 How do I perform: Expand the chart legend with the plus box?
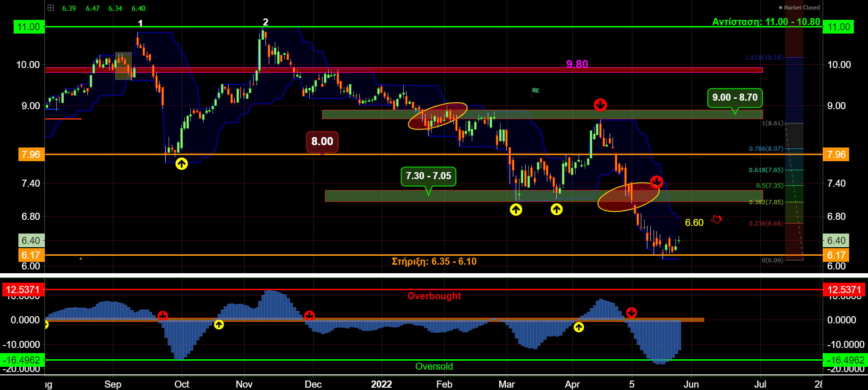[51, 8]
